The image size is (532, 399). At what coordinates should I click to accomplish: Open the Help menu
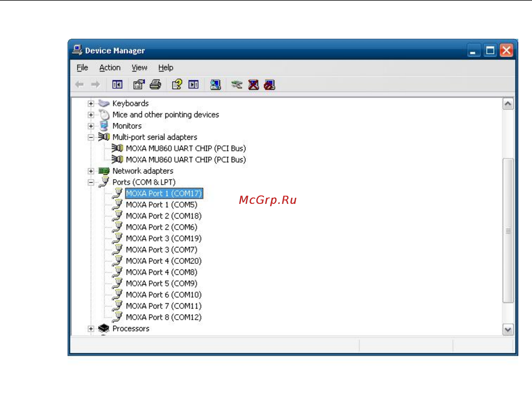pyautogui.click(x=165, y=68)
